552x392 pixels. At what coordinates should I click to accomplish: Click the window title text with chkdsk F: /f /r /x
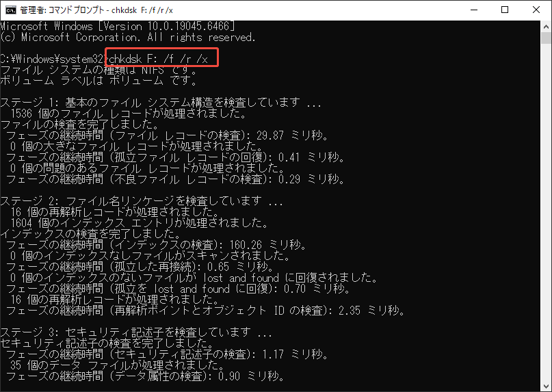[x=96, y=10]
